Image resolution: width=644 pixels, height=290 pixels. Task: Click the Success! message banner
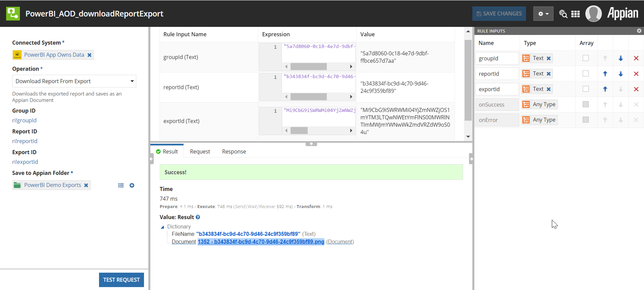tap(311, 172)
